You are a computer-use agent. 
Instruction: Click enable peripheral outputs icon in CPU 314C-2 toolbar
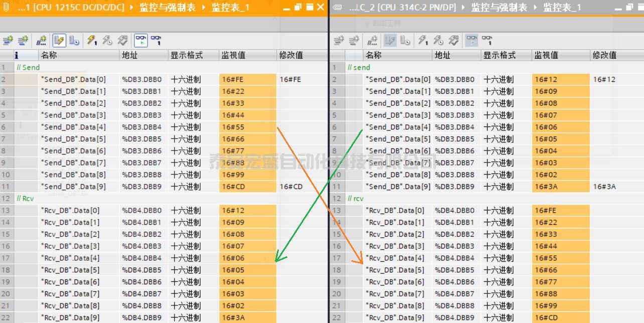click(454, 41)
